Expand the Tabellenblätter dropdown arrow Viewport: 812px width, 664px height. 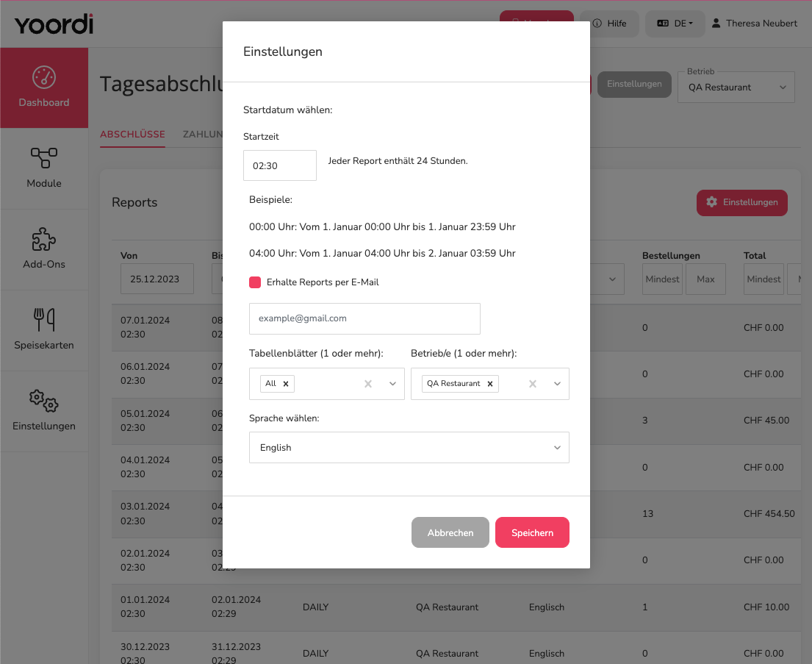392,384
